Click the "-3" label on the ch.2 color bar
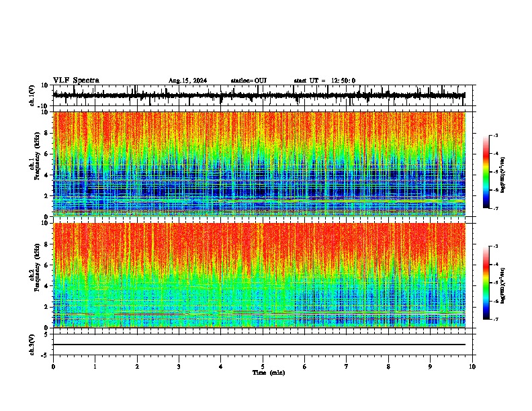The width and height of the screenshot is (532, 411). pyautogui.click(x=496, y=246)
